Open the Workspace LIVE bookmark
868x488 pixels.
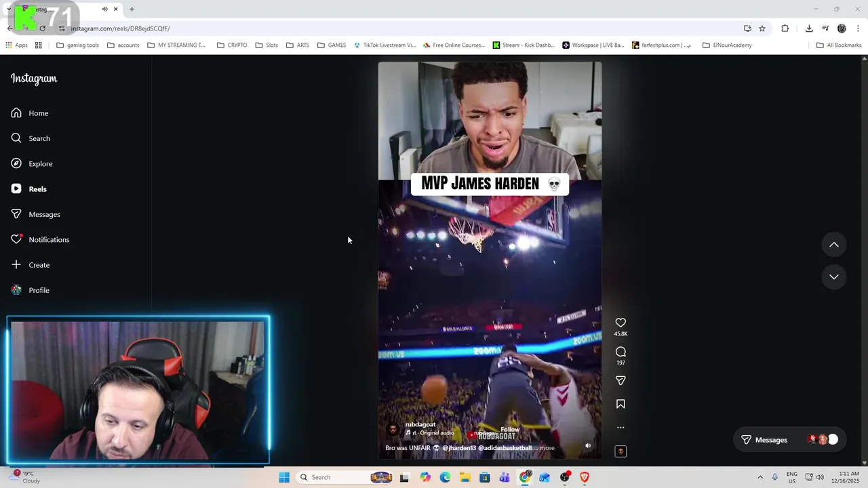point(593,45)
